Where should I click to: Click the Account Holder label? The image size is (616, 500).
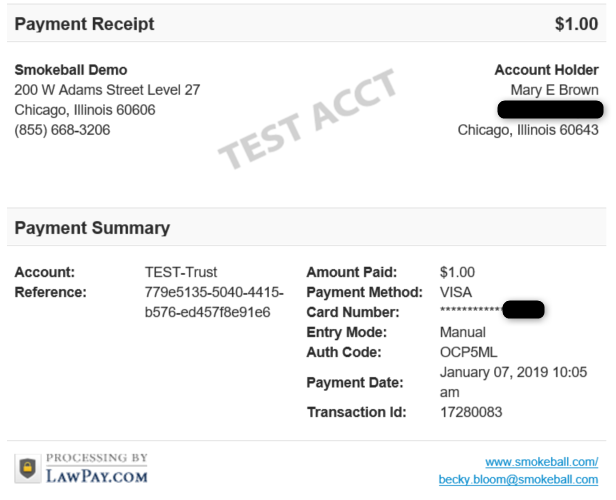tap(546, 70)
